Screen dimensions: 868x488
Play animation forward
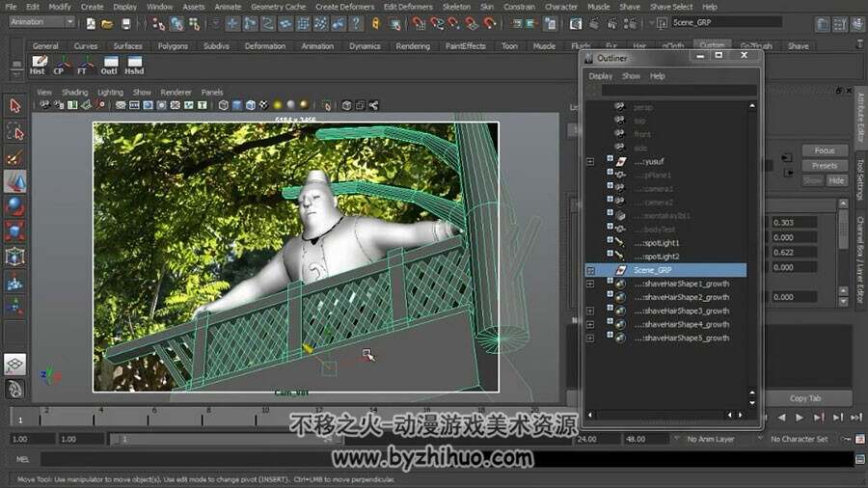tap(800, 418)
